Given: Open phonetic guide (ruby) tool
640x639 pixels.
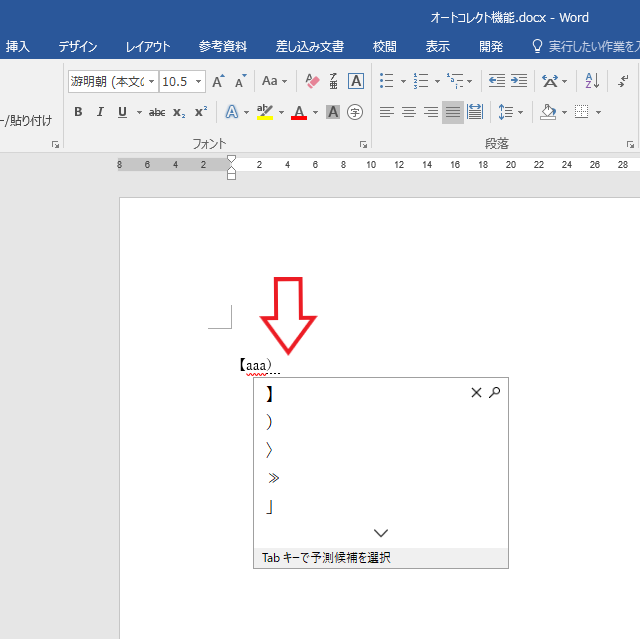Looking at the screenshot, I should 333,81.
